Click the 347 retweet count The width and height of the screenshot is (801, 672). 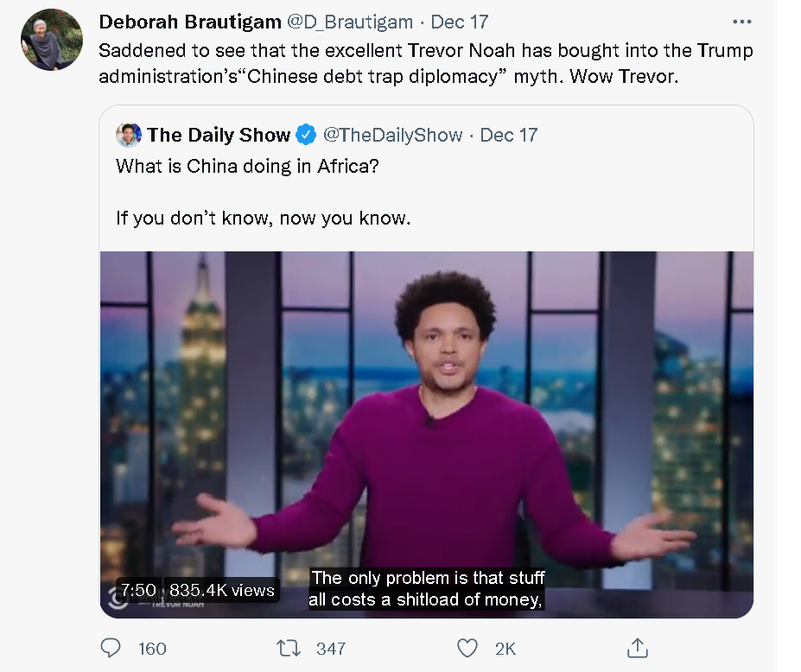tap(331, 649)
